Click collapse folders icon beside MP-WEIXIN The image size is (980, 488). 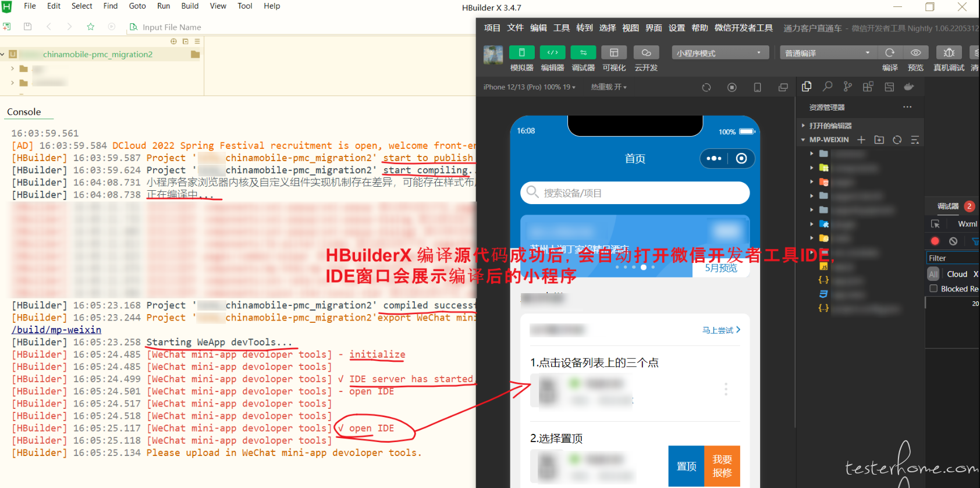click(915, 140)
